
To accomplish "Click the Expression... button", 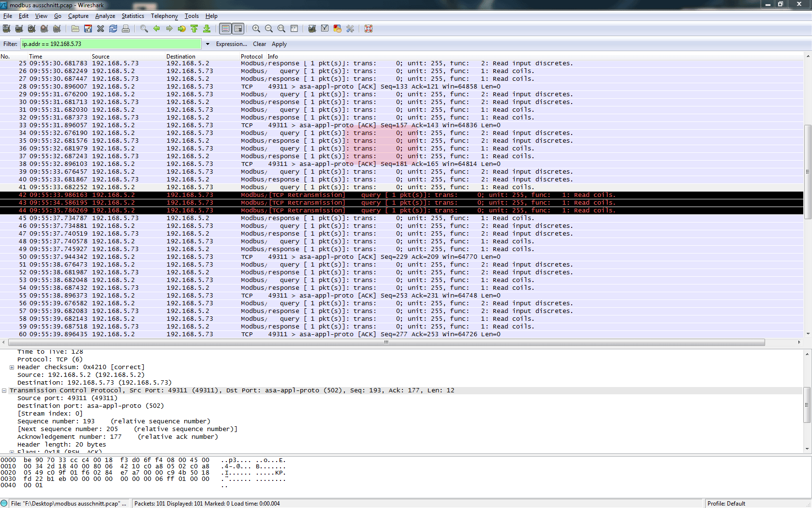I will [232, 44].
